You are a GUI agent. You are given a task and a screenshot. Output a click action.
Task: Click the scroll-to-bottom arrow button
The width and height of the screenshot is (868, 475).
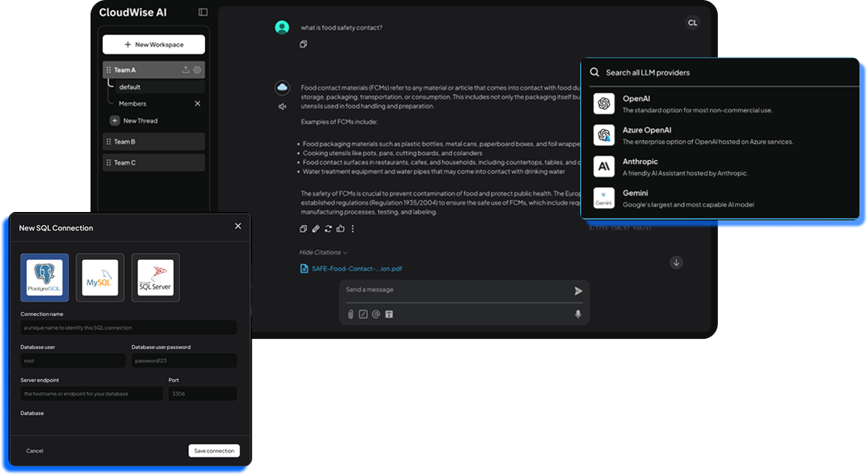point(676,262)
